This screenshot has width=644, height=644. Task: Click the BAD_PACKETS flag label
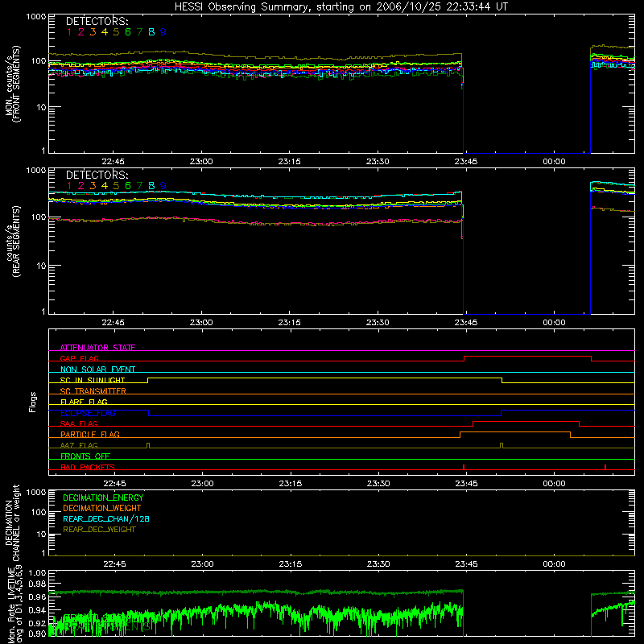pos(88,467)
